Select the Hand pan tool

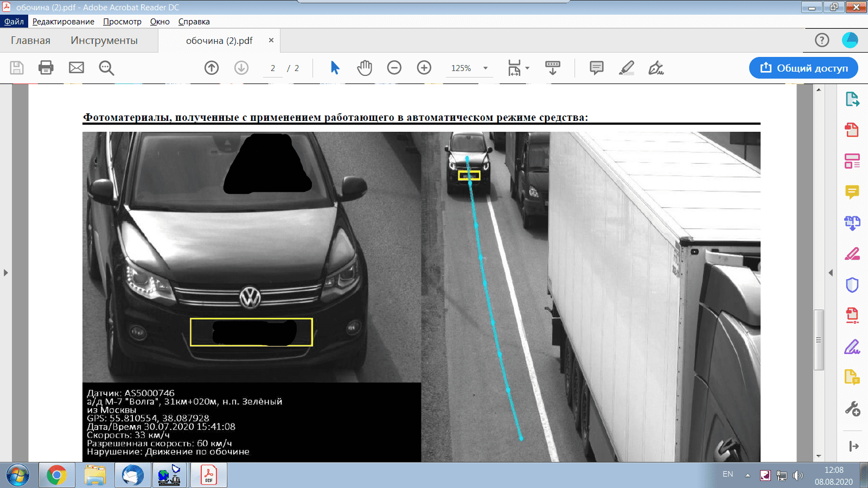tap(365, 68)
